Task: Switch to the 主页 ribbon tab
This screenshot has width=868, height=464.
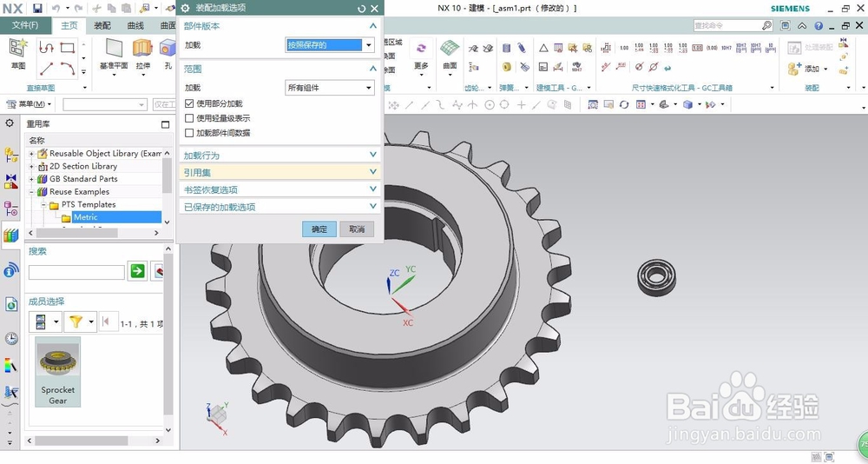Action: point(69,25)
